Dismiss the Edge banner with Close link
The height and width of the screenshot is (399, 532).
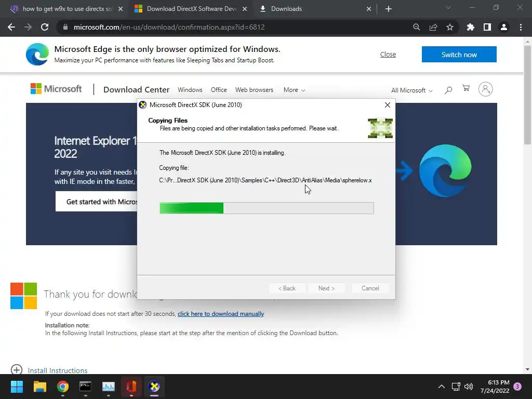[388, 54]
